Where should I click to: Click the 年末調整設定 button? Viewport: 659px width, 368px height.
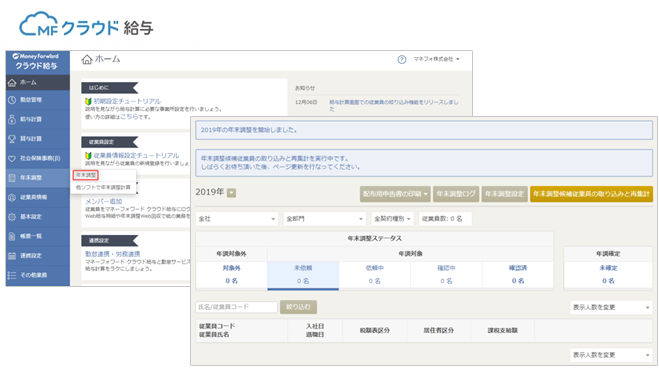point(504,194)
